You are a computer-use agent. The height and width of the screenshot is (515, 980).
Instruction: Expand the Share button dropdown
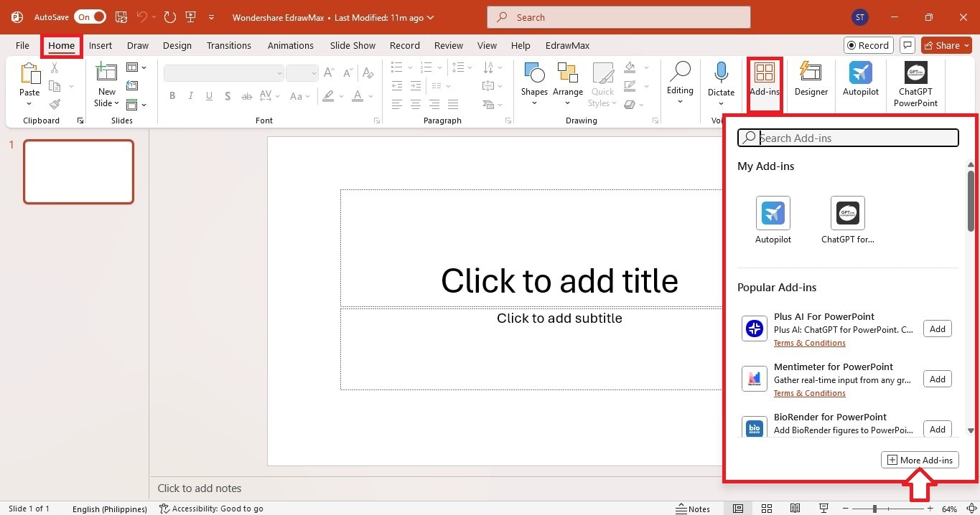click(x=966, y=45)
